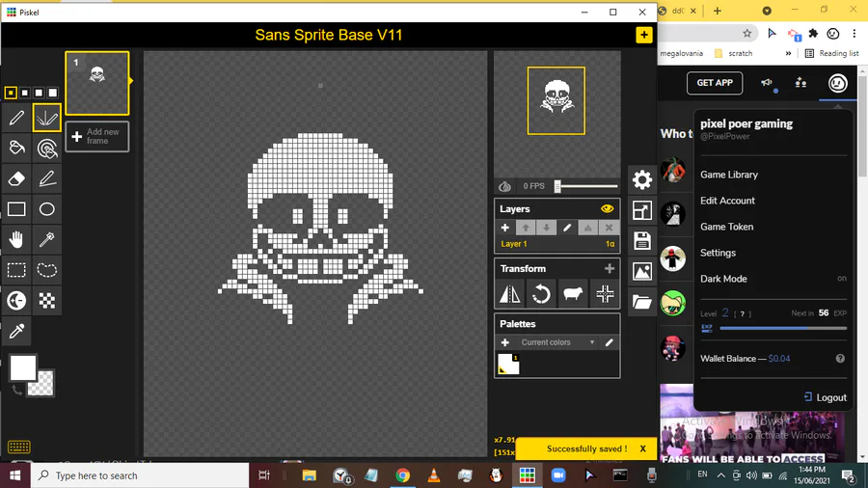Open the Save panel floppy icon
The height and width of the screenshot is (488, 868).
pyautogui.click(x=642, y=241)
